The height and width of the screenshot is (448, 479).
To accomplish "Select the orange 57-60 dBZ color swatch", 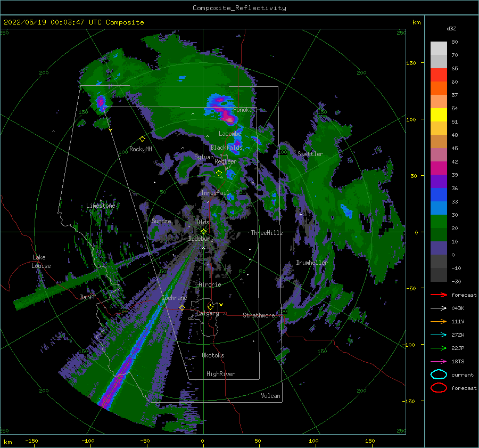I will coord(439,88).
